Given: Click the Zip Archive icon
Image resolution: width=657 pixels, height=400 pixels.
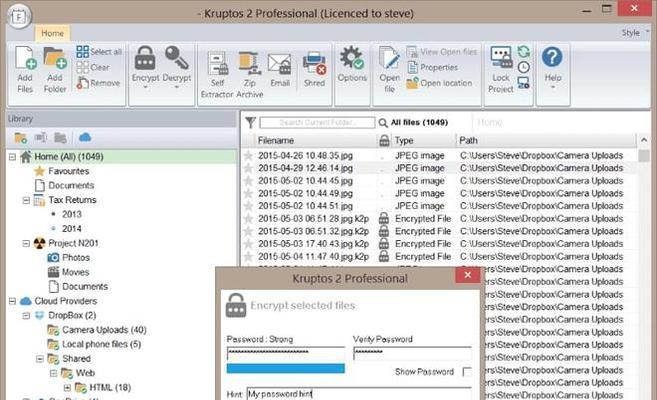Looking at the screenshot, I should click(249, 63).
